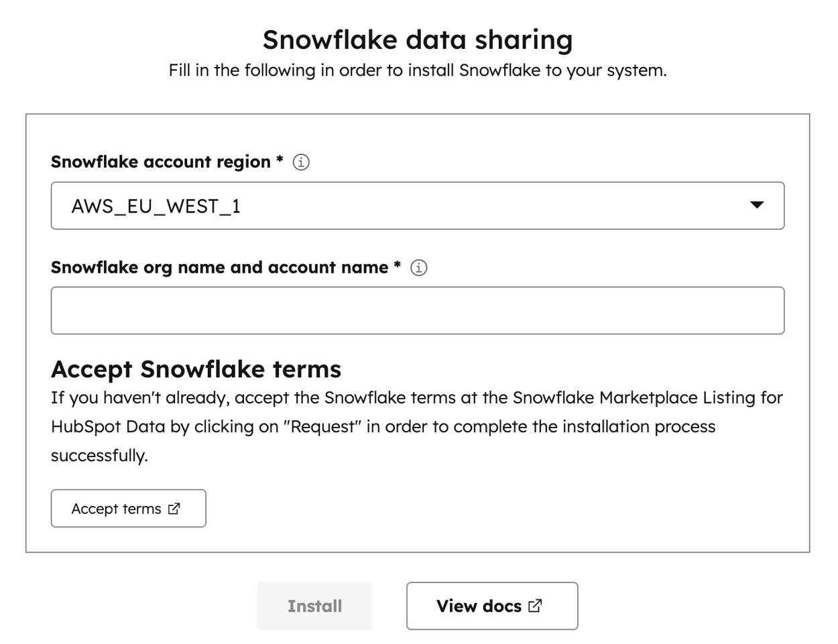Click the Accept Snowflake terms heading

(196, 369)
